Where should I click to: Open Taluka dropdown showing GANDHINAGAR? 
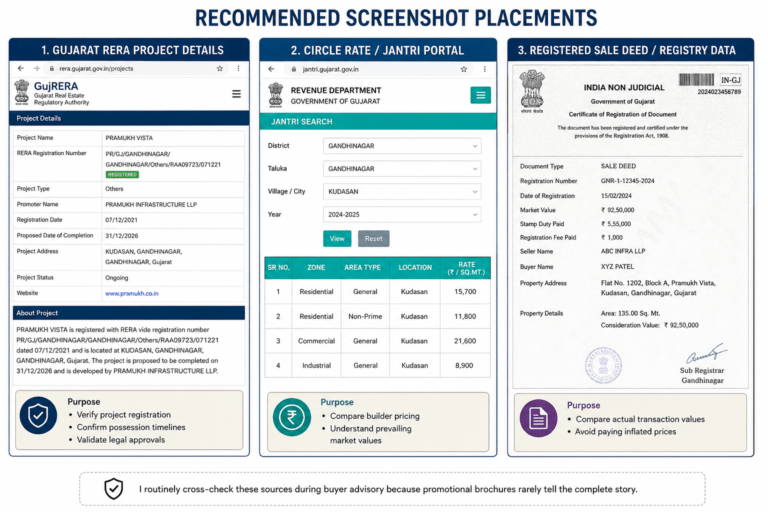coord(402,169)
